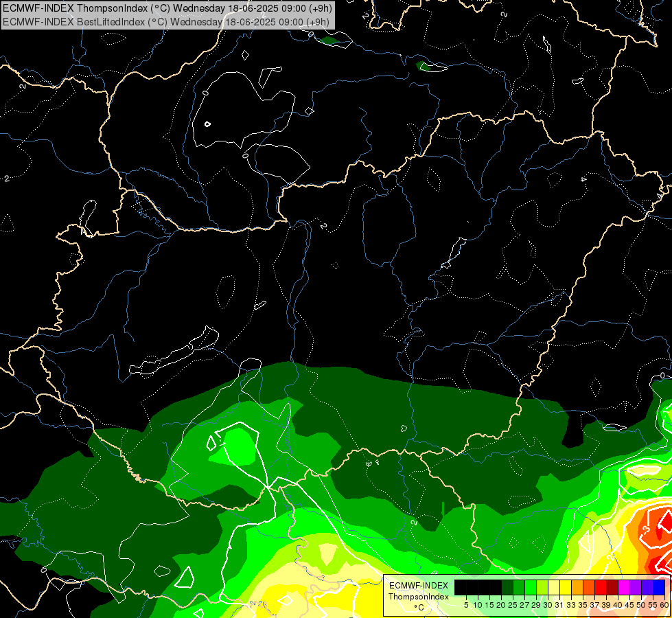Click the legend scale value 37

(x=595, y=605)
